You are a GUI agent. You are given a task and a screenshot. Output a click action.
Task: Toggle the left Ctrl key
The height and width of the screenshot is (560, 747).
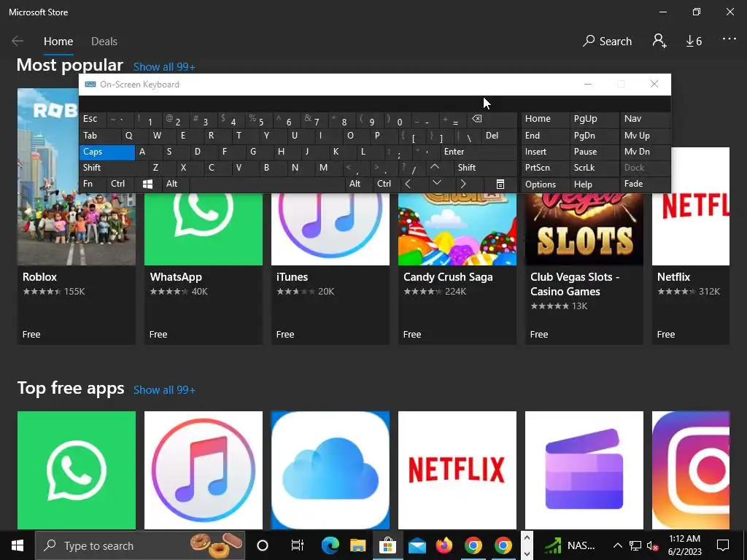[x=120, y=184]
